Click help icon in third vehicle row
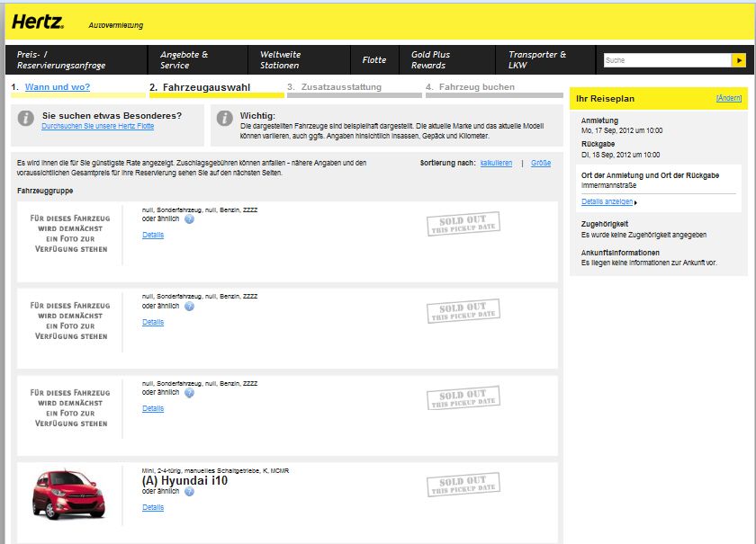The width and height of the screenshot is (756, 544). [189, 393]
